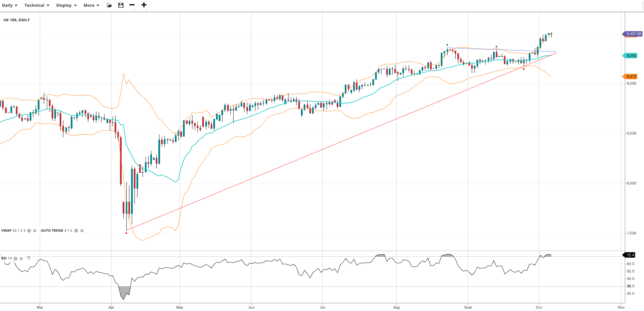The height and width of the screenshot is (311, 644).
Task: Click the teal 9,282 price label
Action: [631, 56]
